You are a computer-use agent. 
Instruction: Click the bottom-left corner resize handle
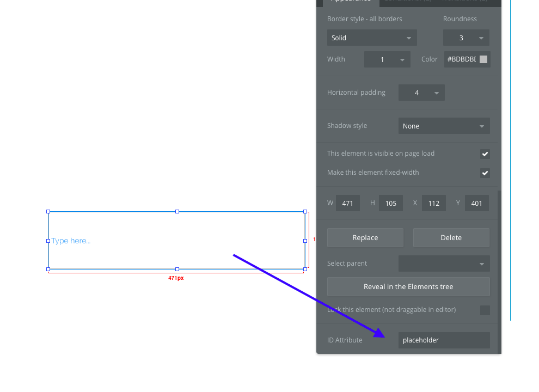pos(48,269)
